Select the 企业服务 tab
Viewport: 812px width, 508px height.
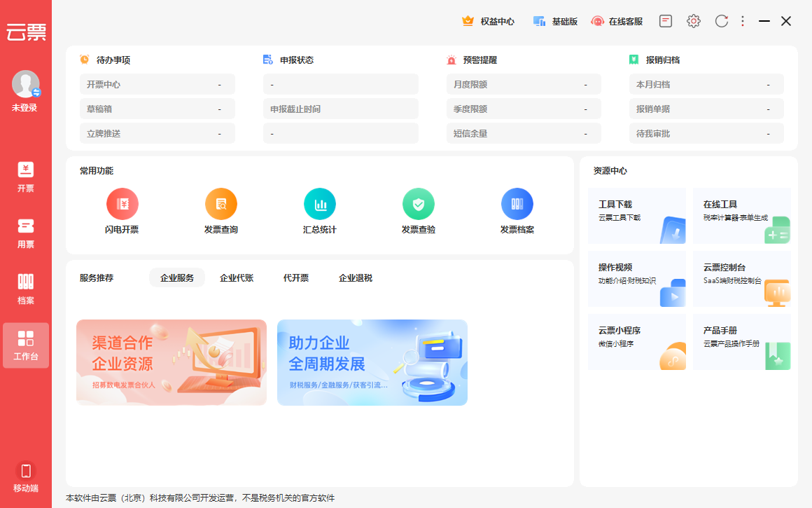[177, 278]
